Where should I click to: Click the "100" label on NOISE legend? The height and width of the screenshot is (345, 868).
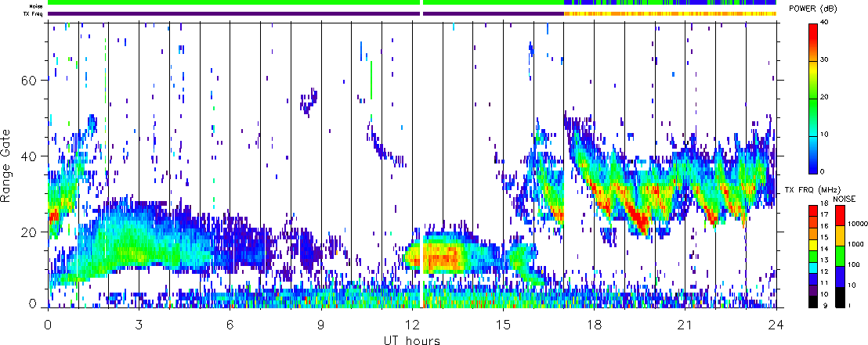click(x=852, y=265)
